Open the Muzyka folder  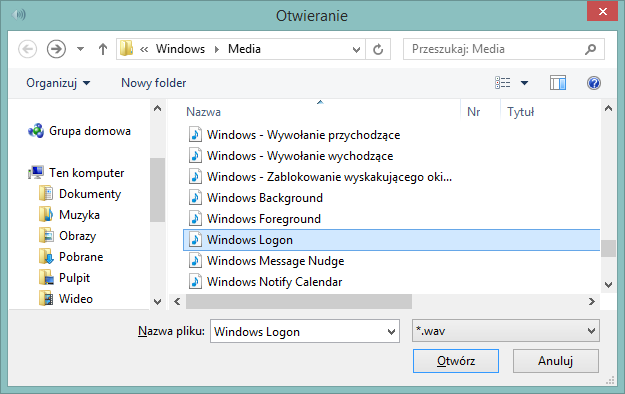79,215
